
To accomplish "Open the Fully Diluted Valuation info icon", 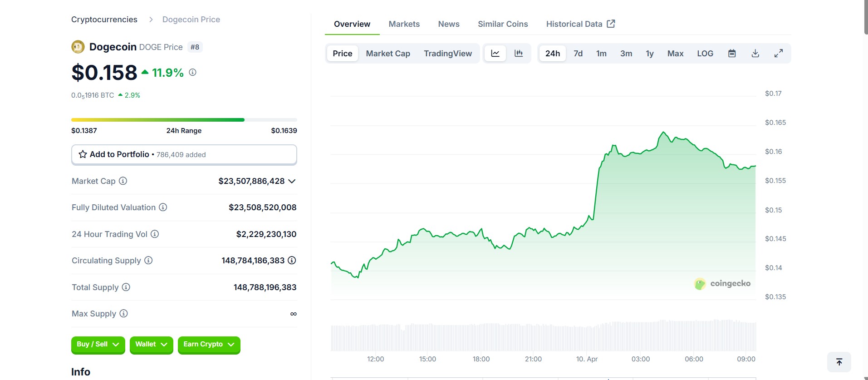I will point(163,207).
